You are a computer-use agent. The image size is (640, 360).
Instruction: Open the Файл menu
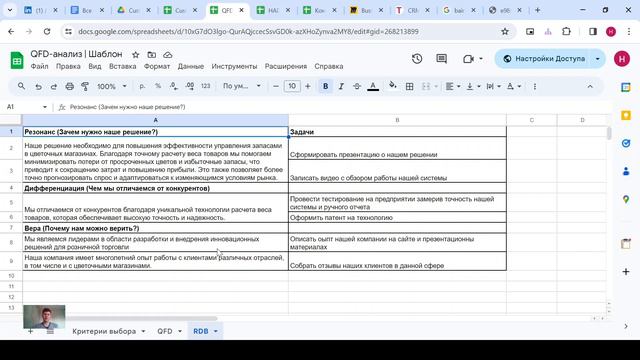[39, 66]
